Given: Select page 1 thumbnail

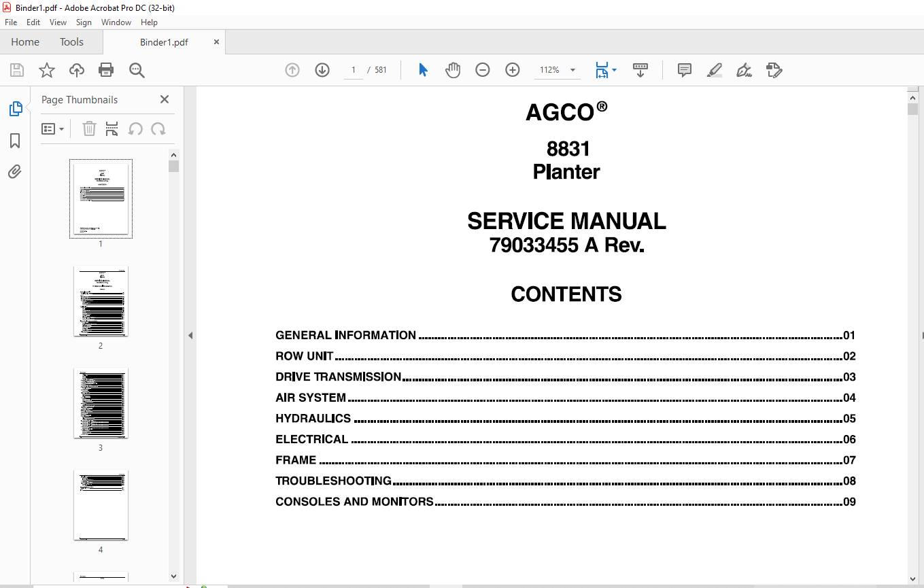Looking at the screenshot, I should click(101, 198).
